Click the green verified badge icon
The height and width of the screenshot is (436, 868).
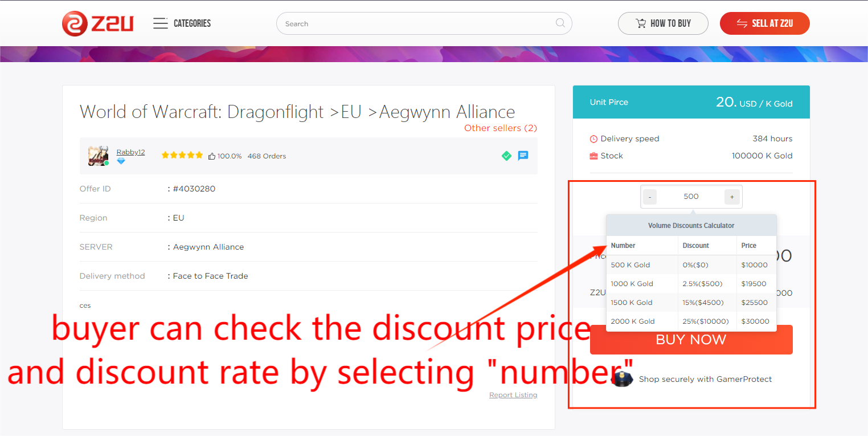(x=506, y=156)
